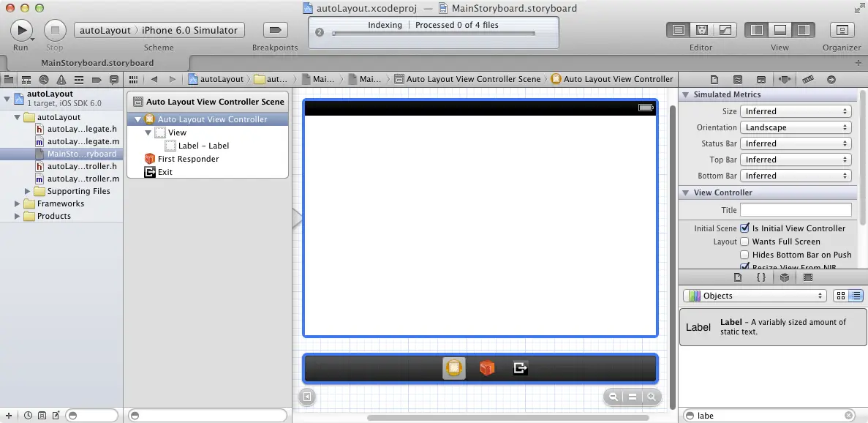Expand the Supporting Files folder
This screenshot has width=868, height=423.
coord(29,191)
